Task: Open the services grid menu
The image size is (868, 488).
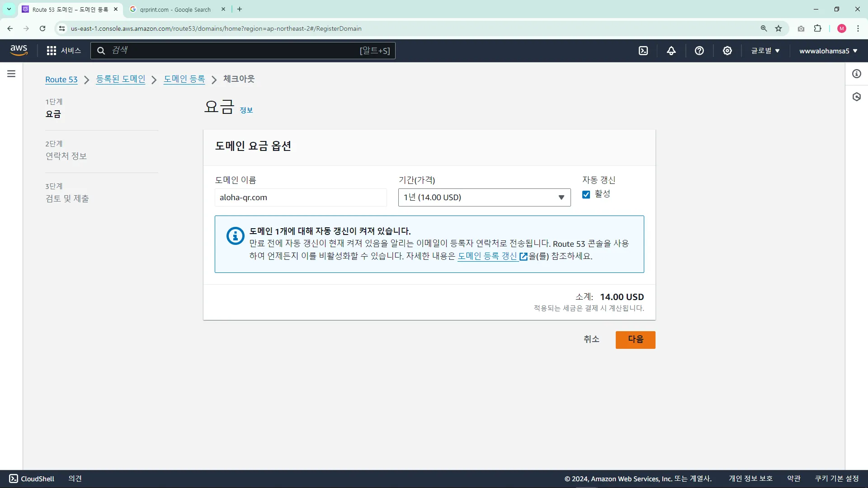Action: click(52, 51)
